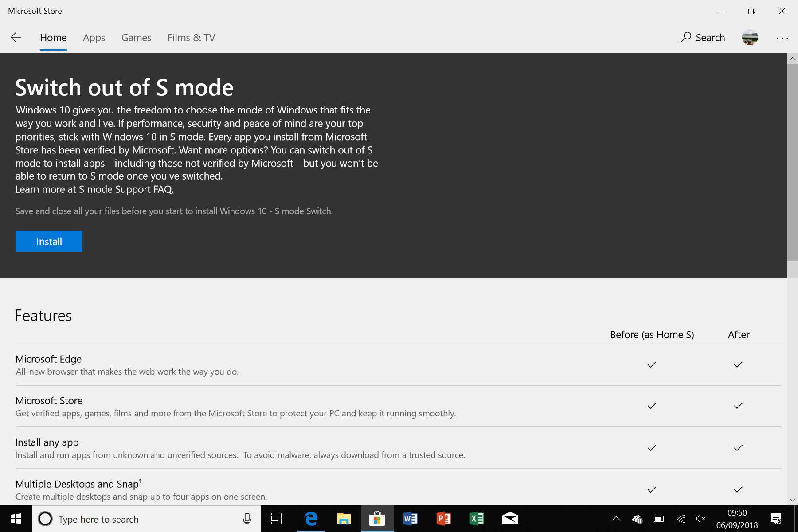This screenshot has height=532, width=798.
Task: Click the vertical scrollbar thumb
Action: tap(793, 162)
